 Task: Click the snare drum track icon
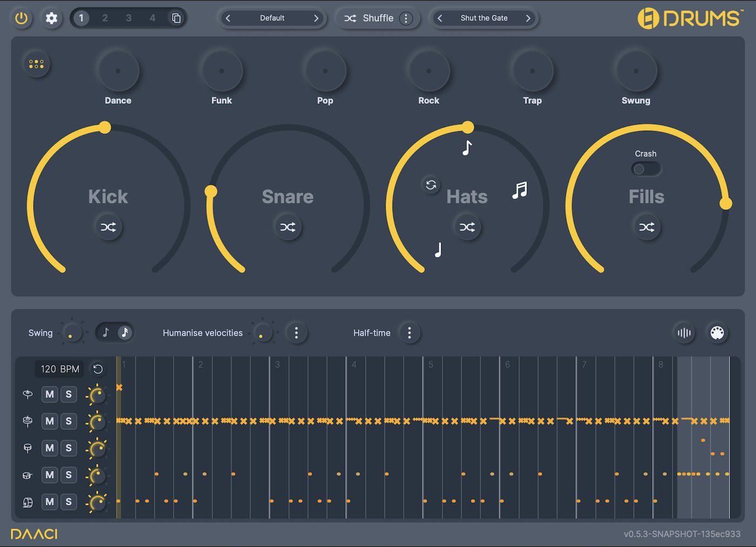(x=27, y=448)
